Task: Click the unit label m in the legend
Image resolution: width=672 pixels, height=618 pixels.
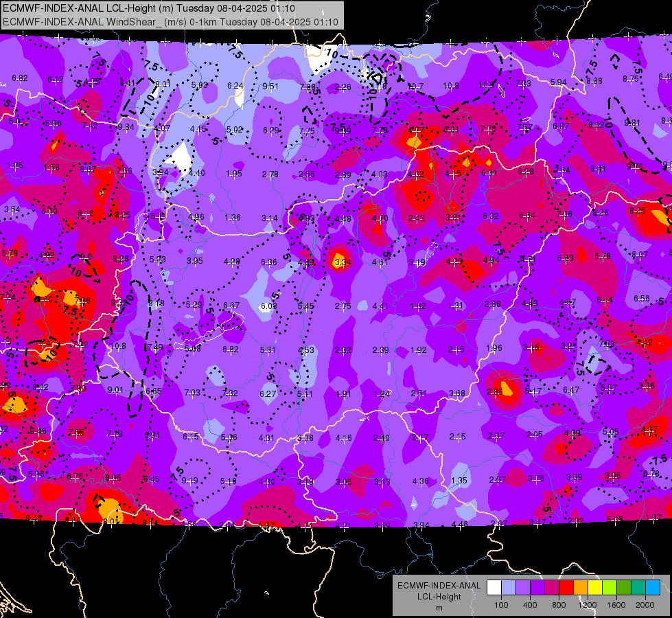Action: (x=439, y=608)
